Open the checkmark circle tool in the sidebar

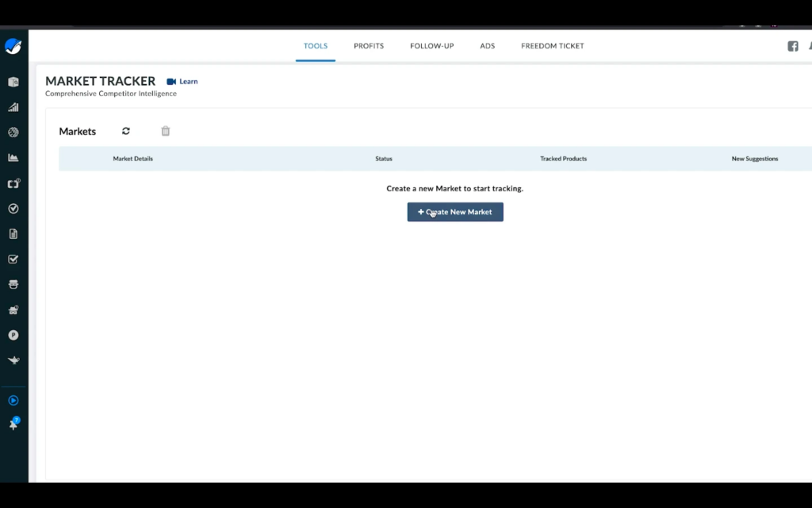click(x=13, y=208)
